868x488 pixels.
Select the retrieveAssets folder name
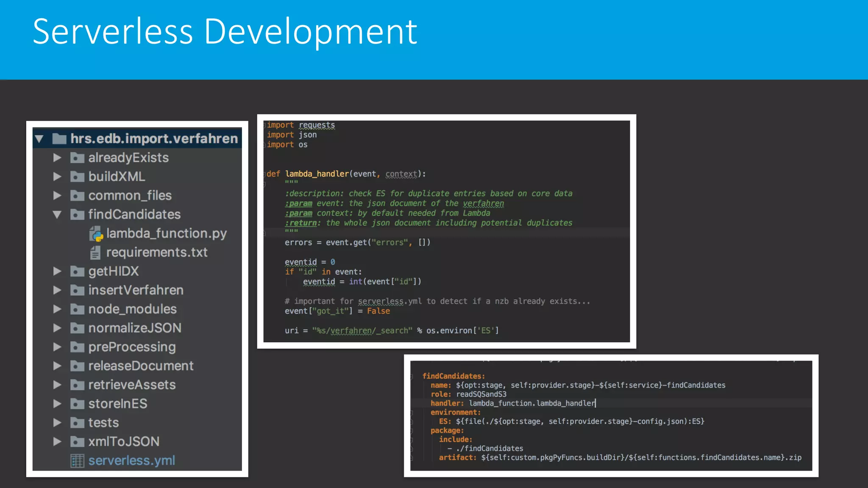[132, 385]
